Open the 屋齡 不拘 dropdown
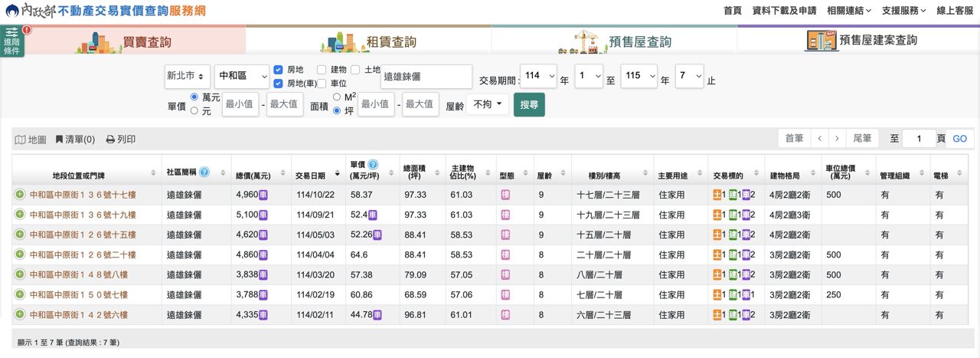This screenshot has width=980, height=358. [487, 104]
